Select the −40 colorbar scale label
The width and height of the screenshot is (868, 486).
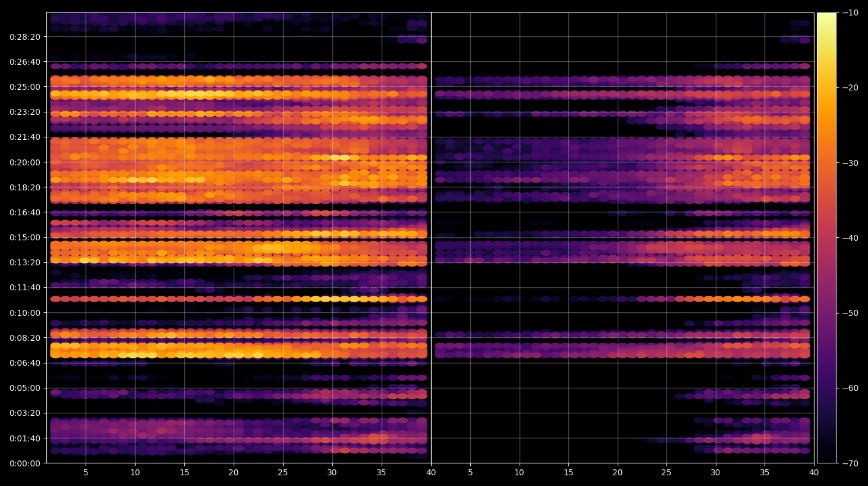pyautogui.click(x=850, y=238)
